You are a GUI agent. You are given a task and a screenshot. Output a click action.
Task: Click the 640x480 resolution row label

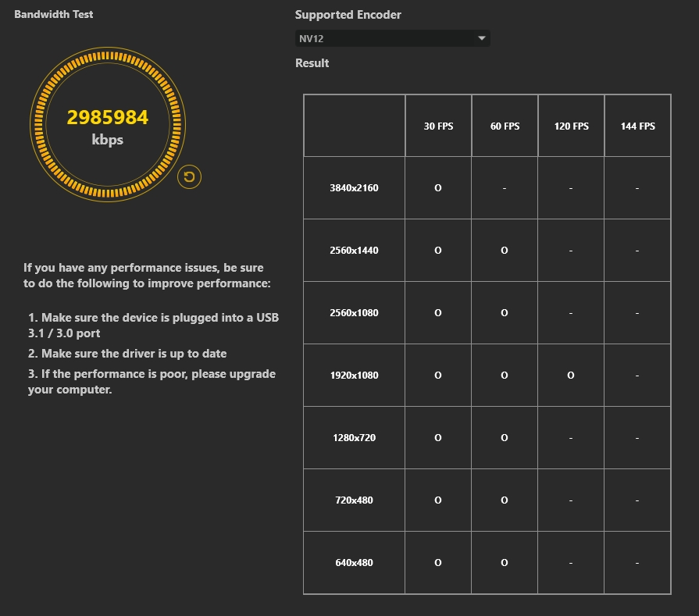(x=354, y=562)
